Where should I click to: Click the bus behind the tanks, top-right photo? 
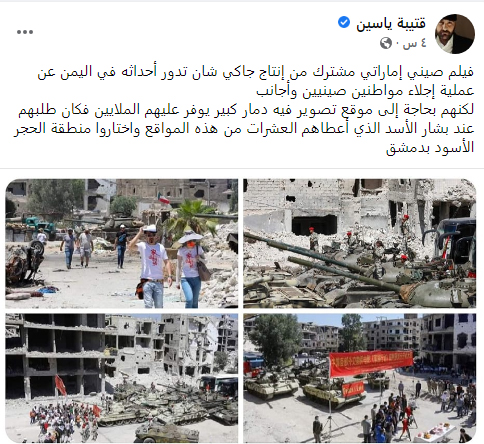click(455, 244)
